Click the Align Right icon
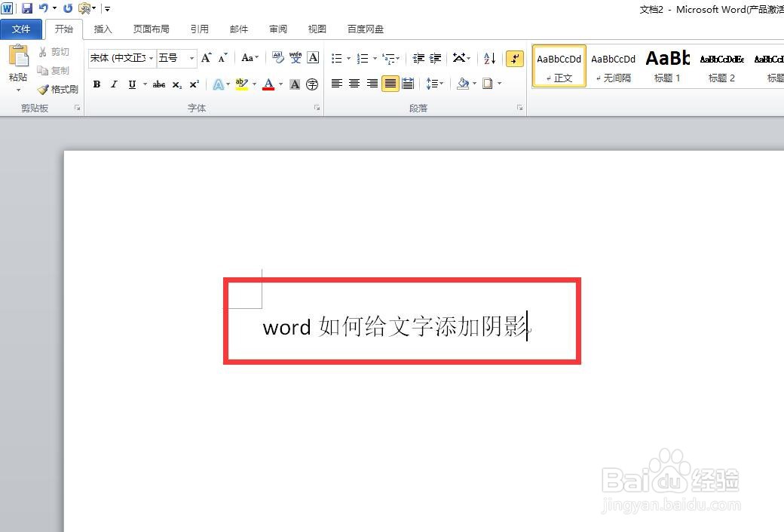The height and width of the screenshot is (532, 784). coord(372,84)
